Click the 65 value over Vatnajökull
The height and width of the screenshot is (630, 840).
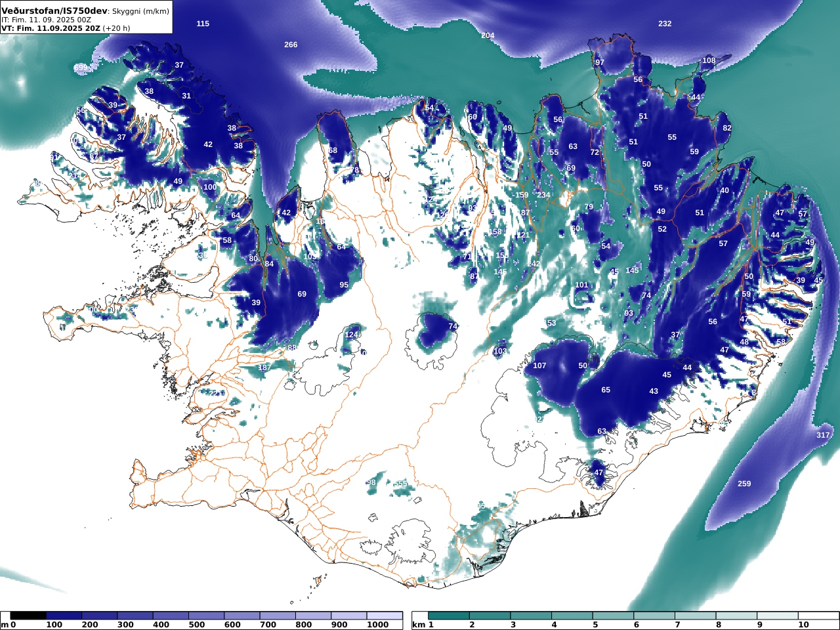coord(606,390)
